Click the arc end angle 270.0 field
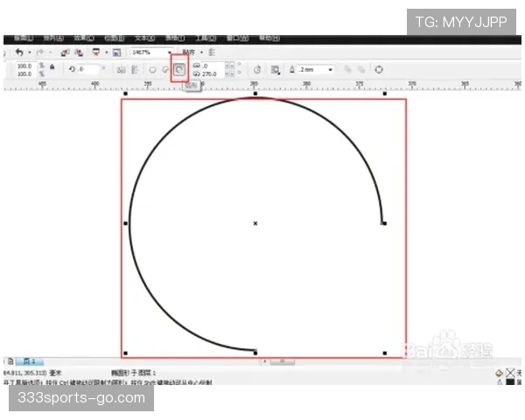This screenshot has width=525, height=420. [x=210, y=73]
